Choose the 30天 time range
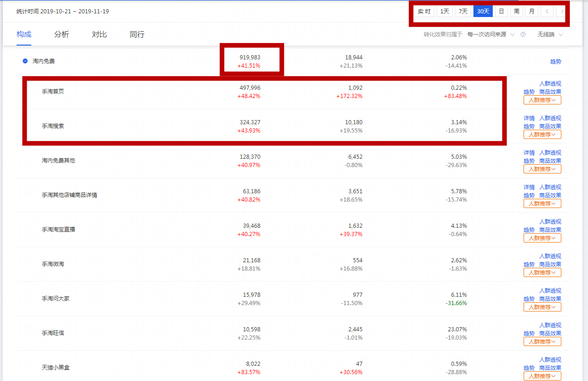Viewport: 588px width, 381px height. click(x=483, y=12)
